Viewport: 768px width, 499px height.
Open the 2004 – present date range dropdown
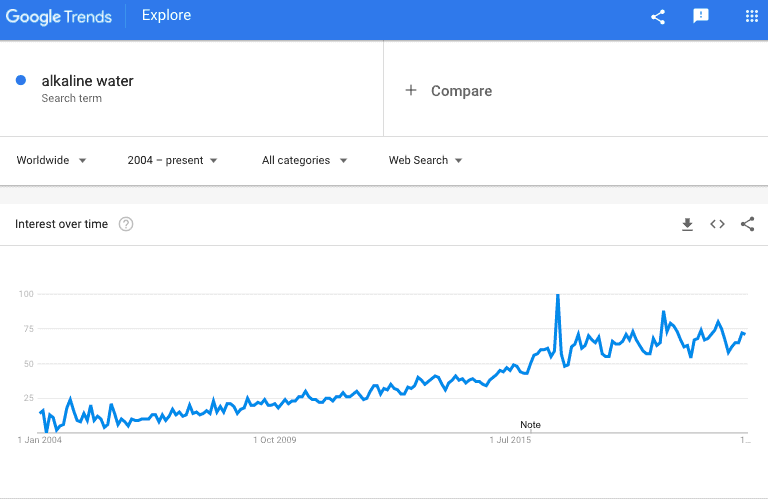(172, 160)
